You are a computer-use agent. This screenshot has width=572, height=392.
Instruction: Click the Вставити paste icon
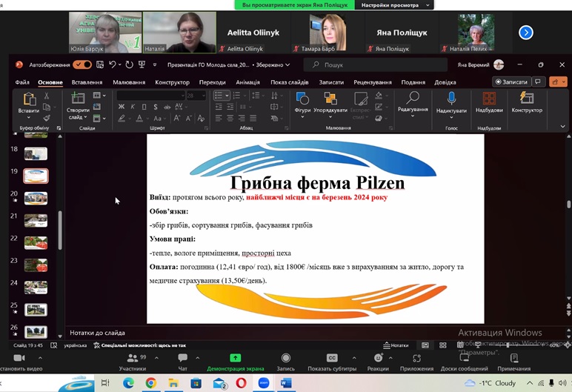(29, 99)
